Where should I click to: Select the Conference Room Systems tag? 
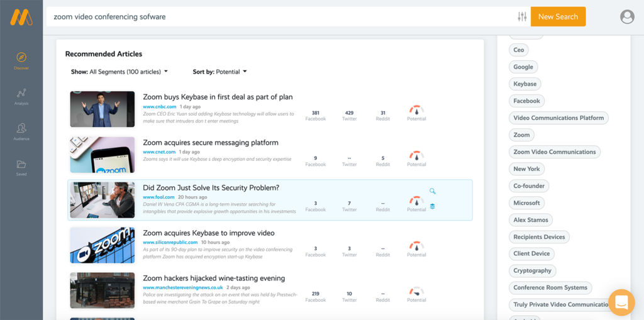coord(550,287)
